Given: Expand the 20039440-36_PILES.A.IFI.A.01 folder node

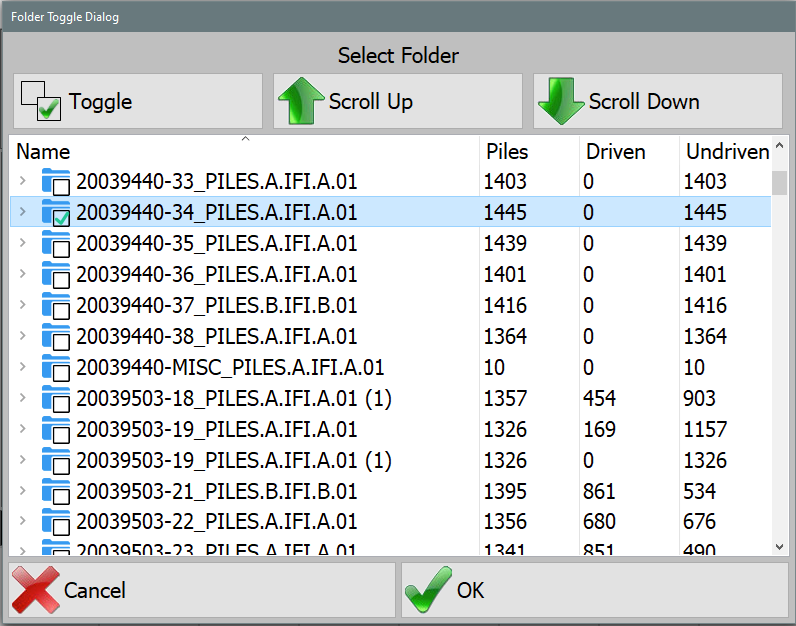Looking at the screenshot, I should 22,273.
